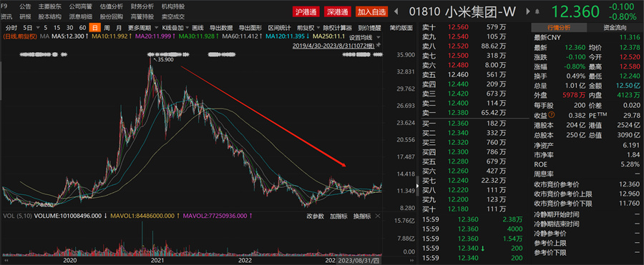644x265 pixels.
Task: Open the 派息明细 dividend details
Action: 81,17
